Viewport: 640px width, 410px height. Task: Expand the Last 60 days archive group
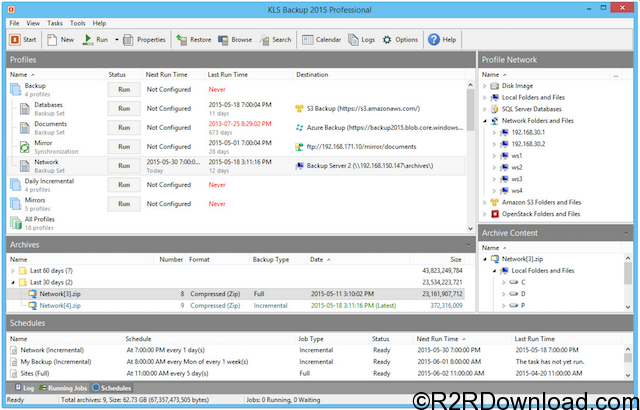pos(13,271)
